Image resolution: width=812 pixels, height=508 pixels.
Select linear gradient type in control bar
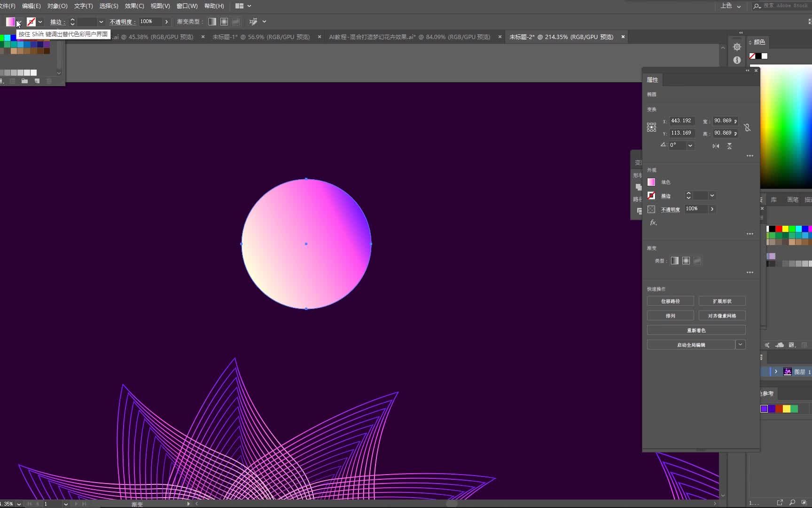point(212,22)
